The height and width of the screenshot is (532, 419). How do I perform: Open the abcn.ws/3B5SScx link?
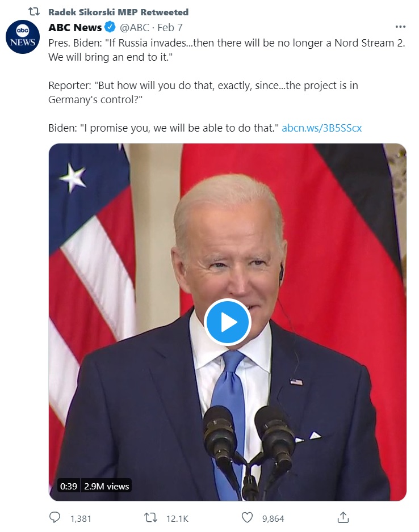(x=321, y=128)
